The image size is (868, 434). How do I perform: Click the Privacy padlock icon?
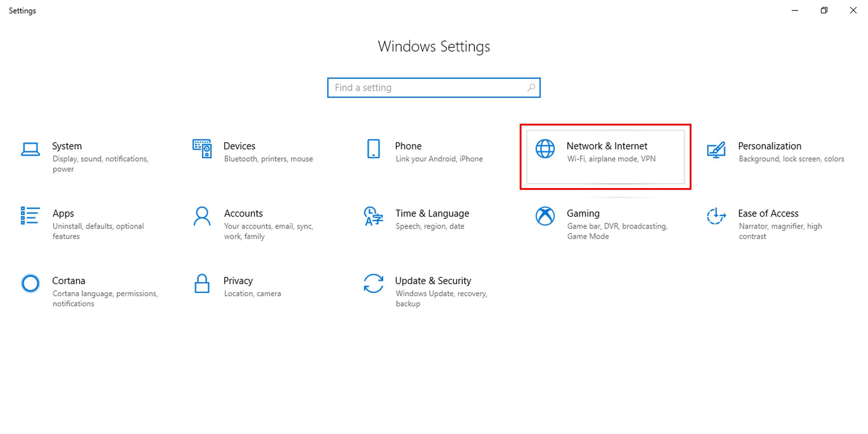(202, 283)
